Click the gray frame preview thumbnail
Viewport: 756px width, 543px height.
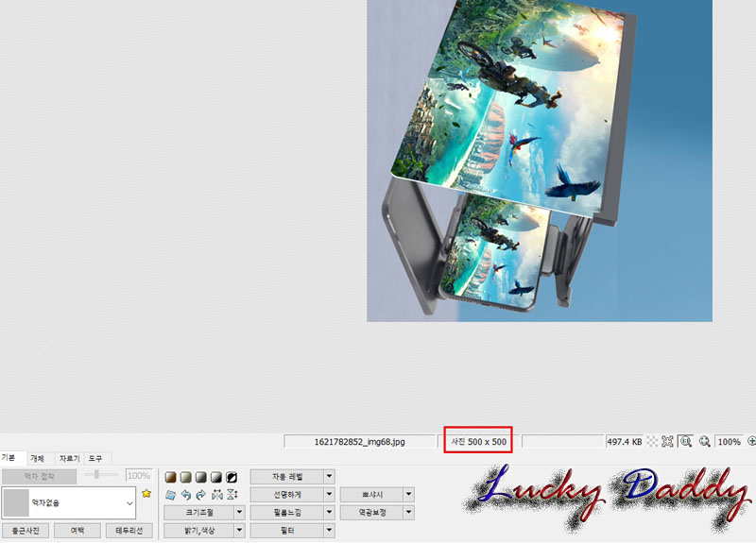coord(17,502)
